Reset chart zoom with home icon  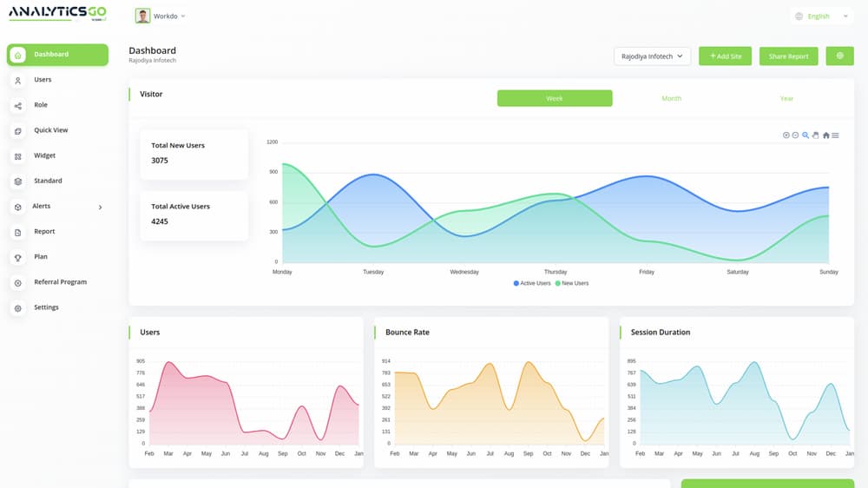point(826,135)
